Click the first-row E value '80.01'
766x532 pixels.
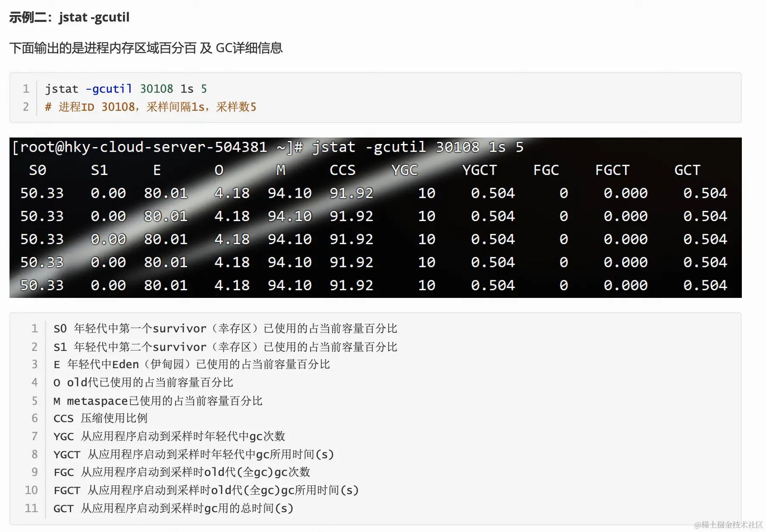click(166, 193)
